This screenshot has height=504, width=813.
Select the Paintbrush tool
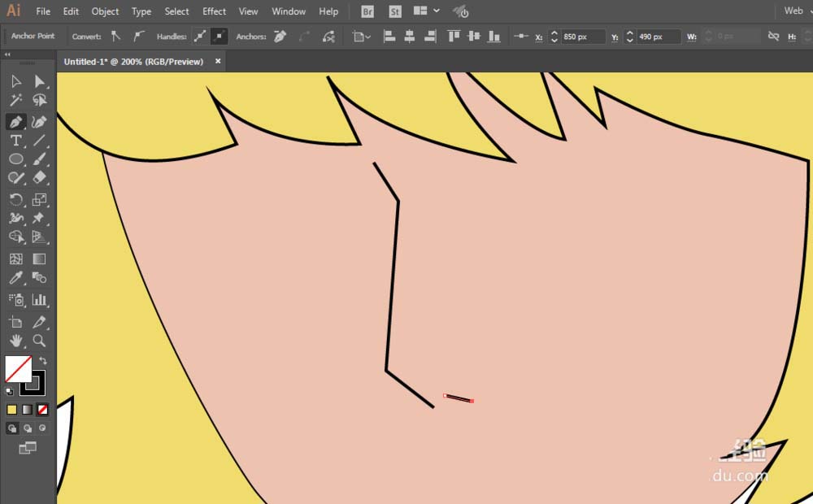39,159
